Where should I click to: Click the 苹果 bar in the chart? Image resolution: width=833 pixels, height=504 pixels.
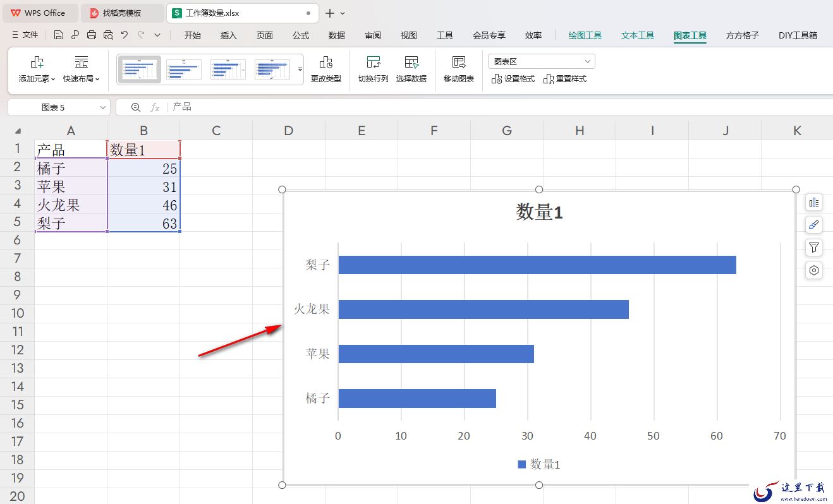click(436, 354)
